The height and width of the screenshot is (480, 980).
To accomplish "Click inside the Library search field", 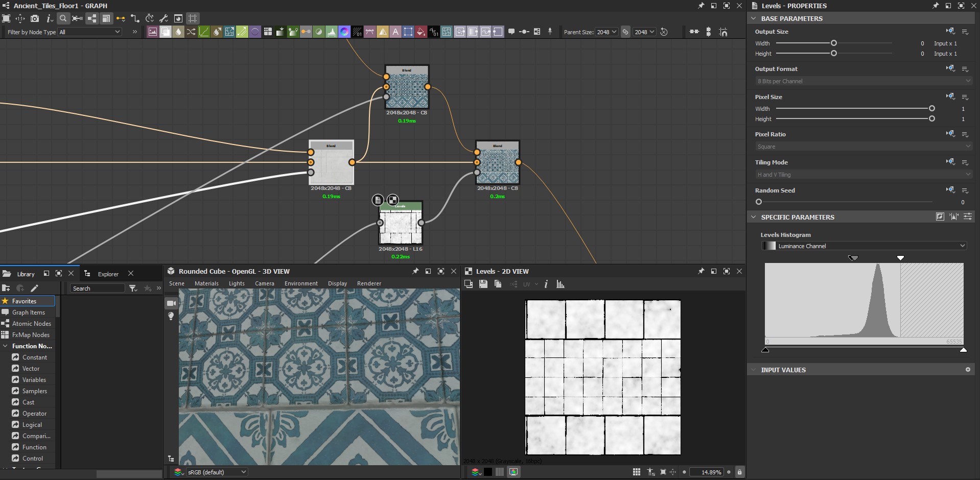I will coord(97,288).
